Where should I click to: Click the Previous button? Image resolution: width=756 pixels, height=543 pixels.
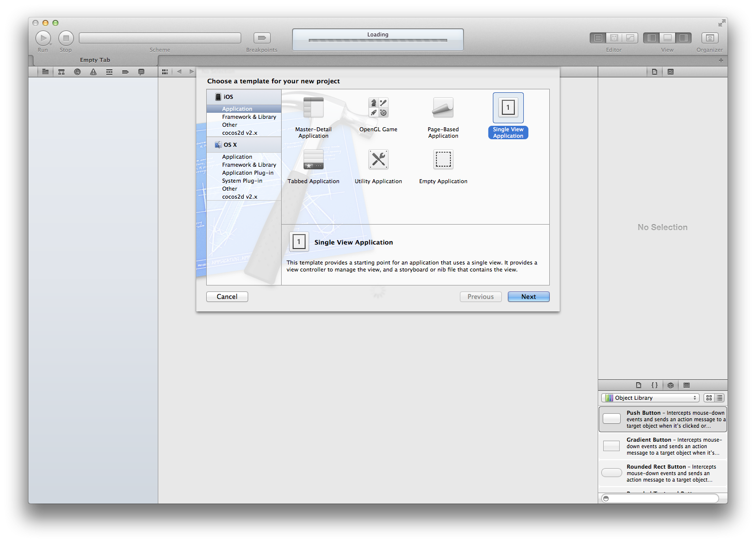pos(481,296)
